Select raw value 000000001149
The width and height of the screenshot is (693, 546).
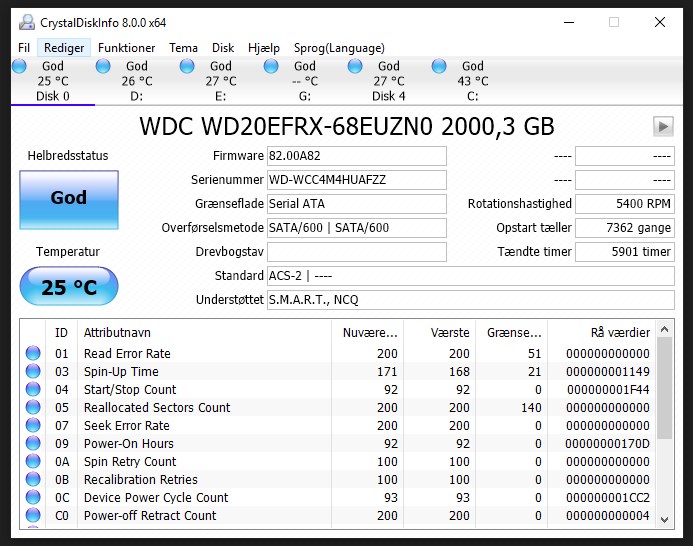[608, 371]
